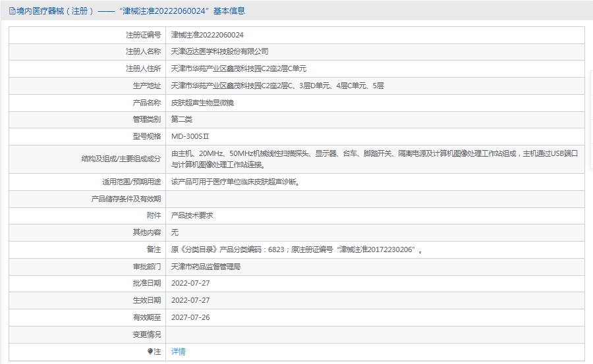This screenshot has height=364, width=593.
Task: Click the lightbulb icon beside 注 label
Action: [x=150, y=351]
